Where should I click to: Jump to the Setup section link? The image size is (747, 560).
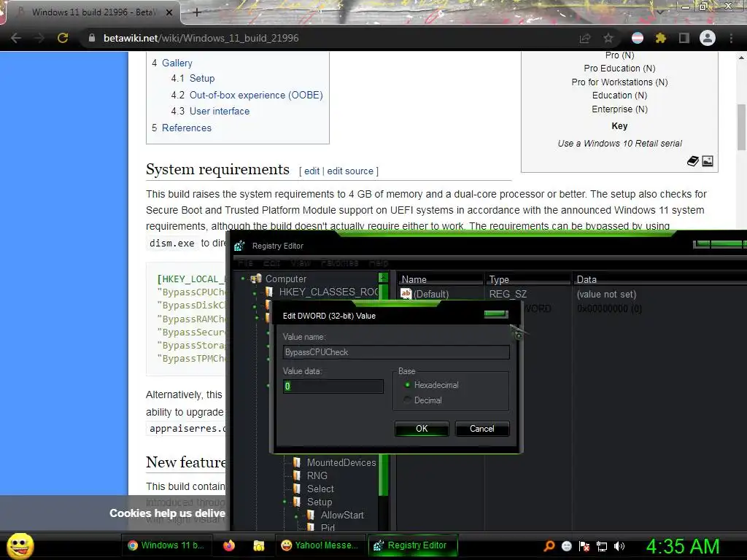point(202,78)
